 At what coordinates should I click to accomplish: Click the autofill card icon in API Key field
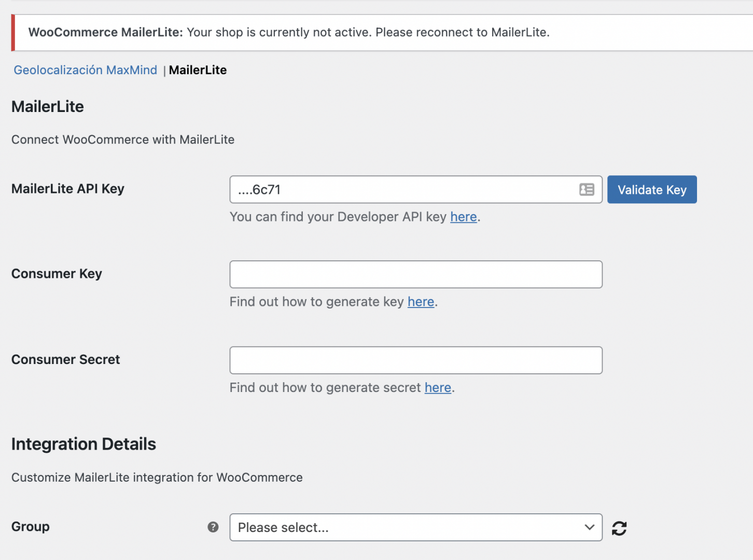(x=587, y=190)
